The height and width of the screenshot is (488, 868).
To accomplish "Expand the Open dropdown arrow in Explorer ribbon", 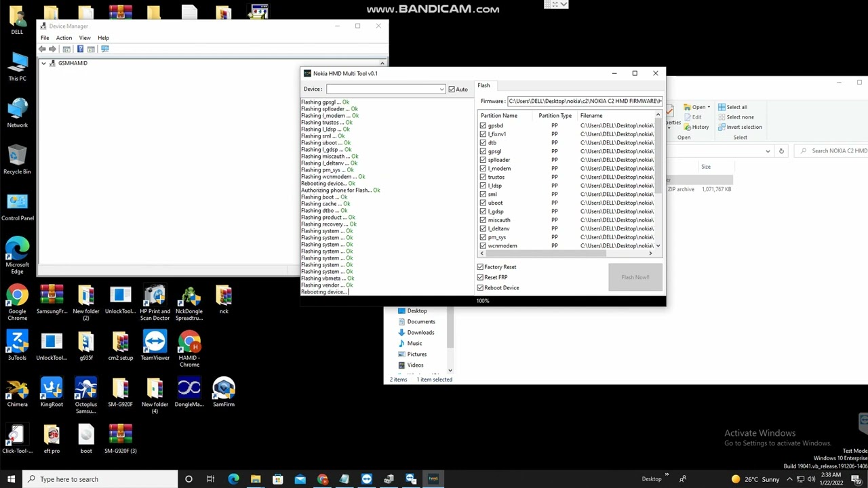I will pyautogui.click(x=709, y=107).
